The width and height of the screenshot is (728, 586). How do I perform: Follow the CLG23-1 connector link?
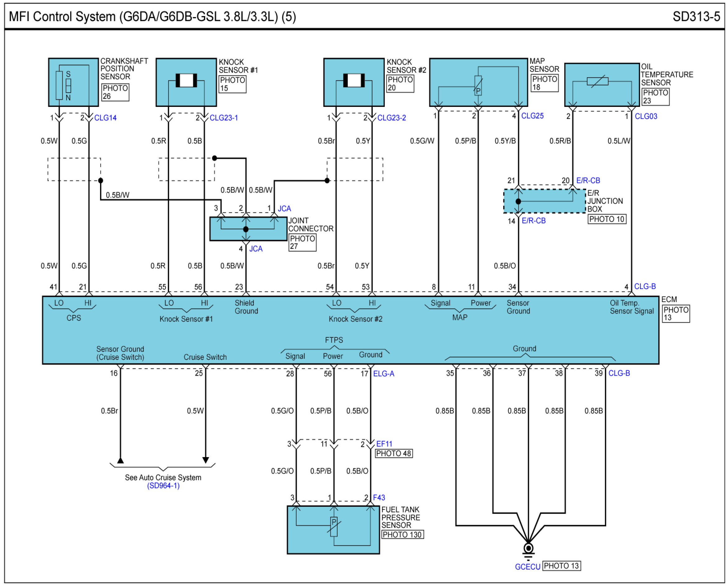(x=223, y=118)
